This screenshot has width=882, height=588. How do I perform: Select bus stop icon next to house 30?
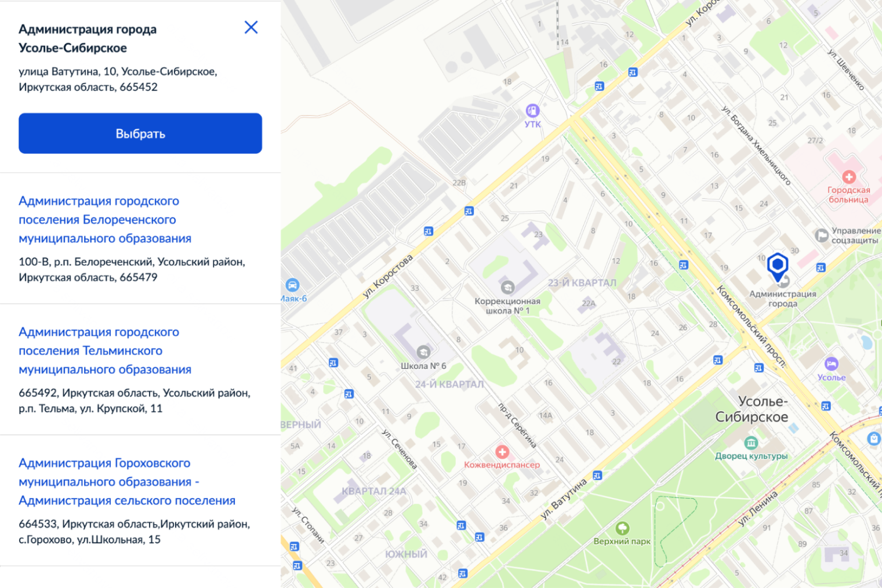click(x=821, y=267)
